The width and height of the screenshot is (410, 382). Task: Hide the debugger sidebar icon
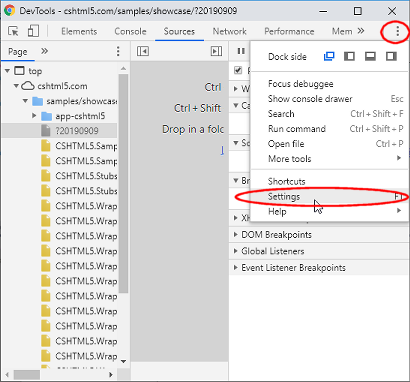click(x=216, y=51)
